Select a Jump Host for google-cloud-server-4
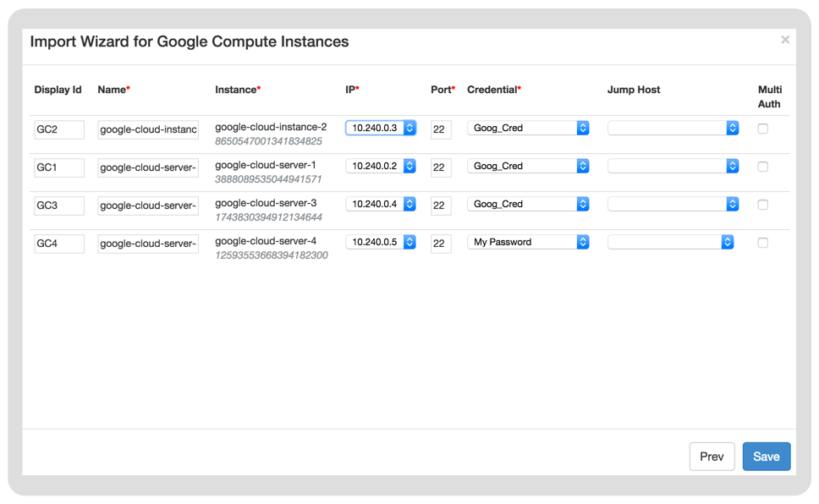 click(x=670, y=243)
